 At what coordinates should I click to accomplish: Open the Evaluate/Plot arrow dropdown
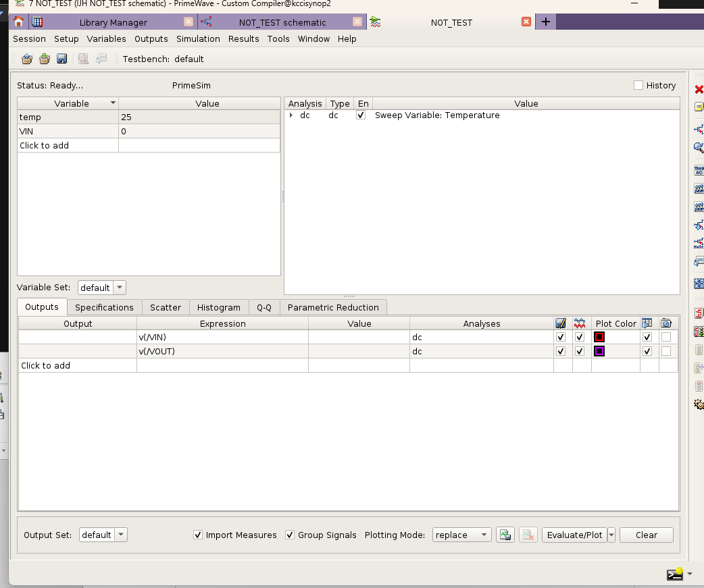[x=611, y=535]
